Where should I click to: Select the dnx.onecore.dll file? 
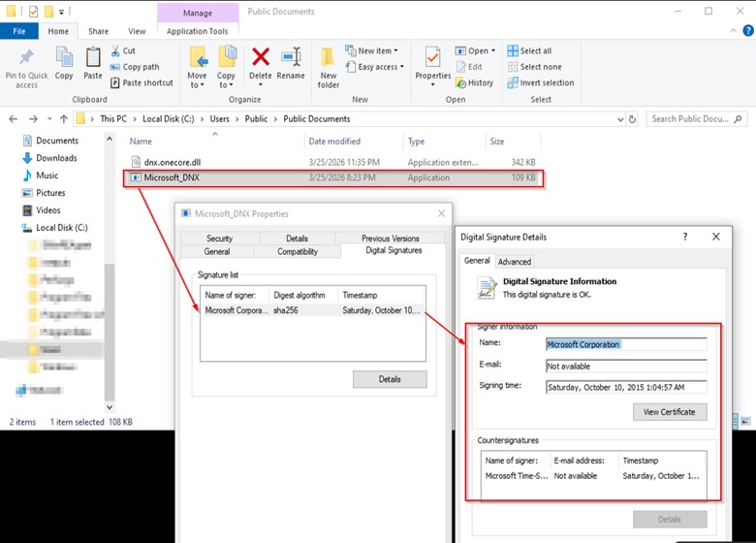pos(172,162)
